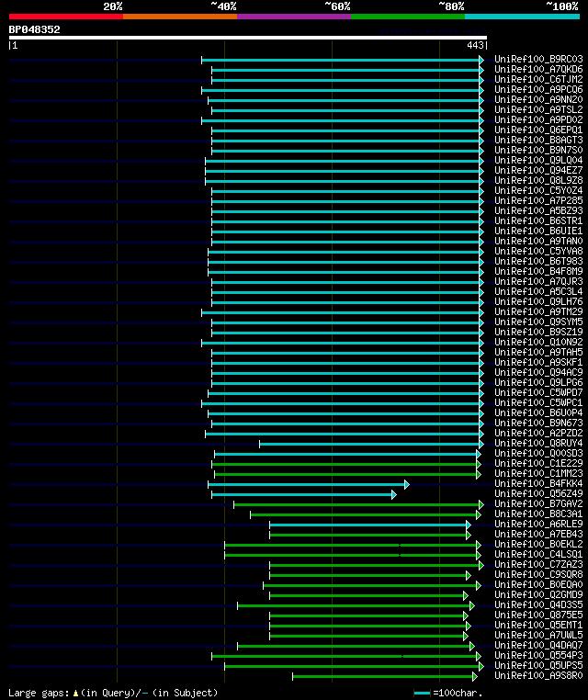The height and width of the screenshot is (700, 588).
Task: Click the purple ~60% color bar segment
Action: 294,17
